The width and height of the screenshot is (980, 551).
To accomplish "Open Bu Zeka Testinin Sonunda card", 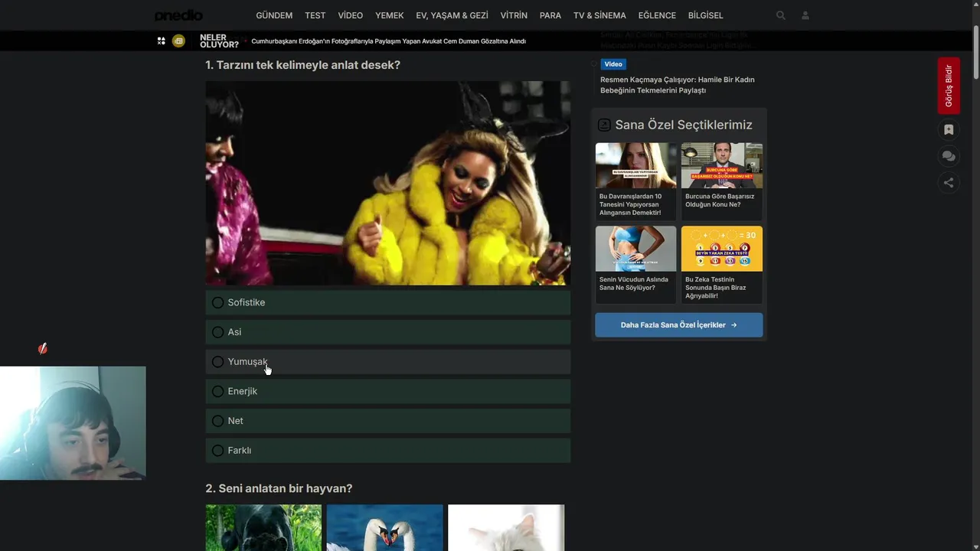I will tap(722, 265).
